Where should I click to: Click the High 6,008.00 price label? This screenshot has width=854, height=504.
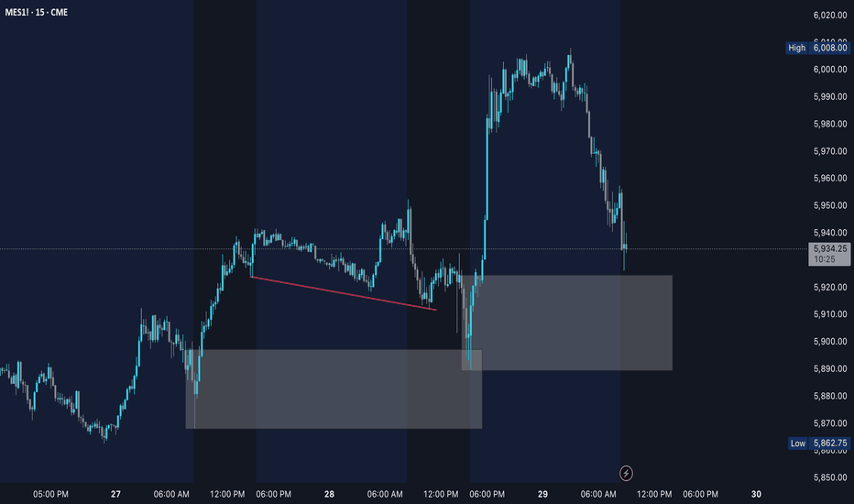click(x=817, y=48)
